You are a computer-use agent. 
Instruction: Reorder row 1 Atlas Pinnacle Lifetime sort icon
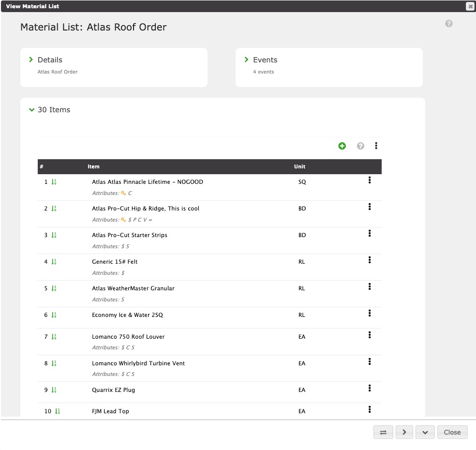coord(54,181)
